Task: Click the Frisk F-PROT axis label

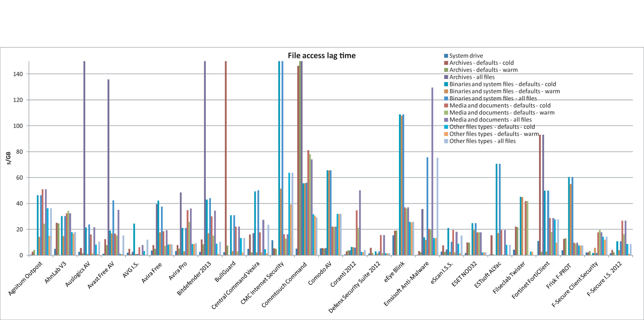Action: 558,276
